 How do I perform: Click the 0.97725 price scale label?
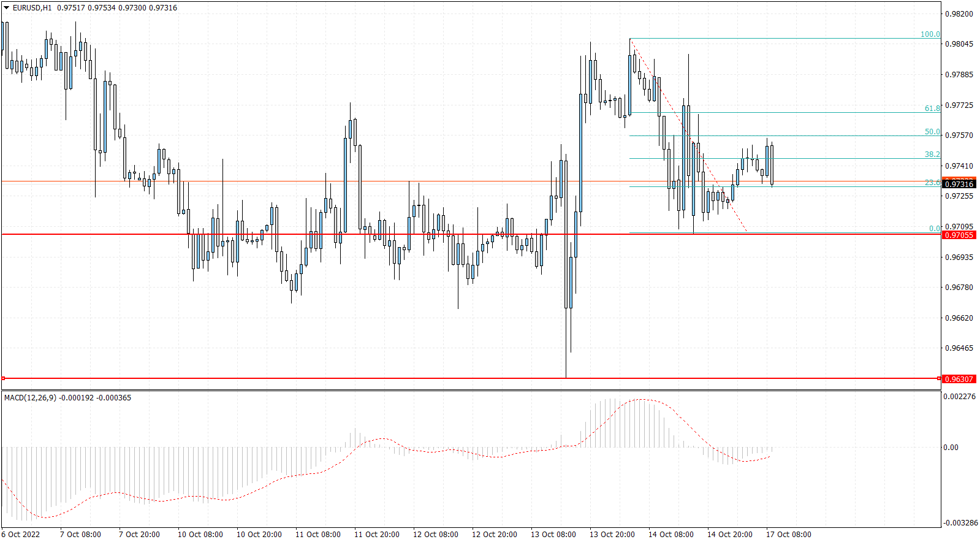tap(959, 105)
